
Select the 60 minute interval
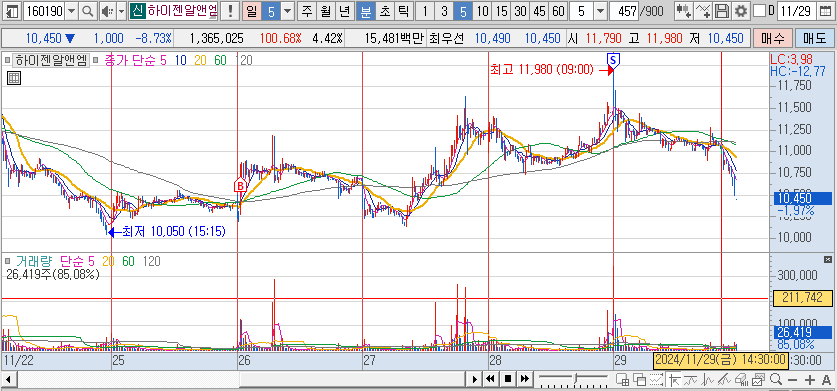pos(558,11)
